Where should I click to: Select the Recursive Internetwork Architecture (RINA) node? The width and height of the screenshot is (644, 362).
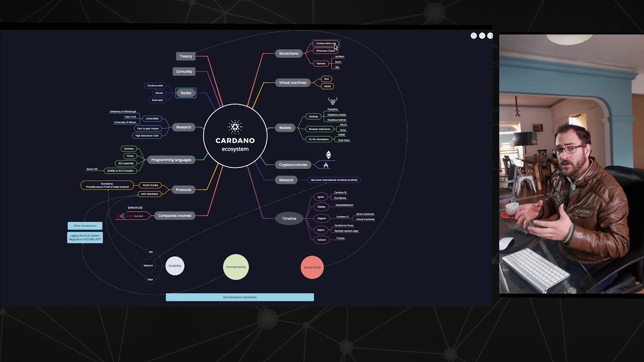pos(334,180)
